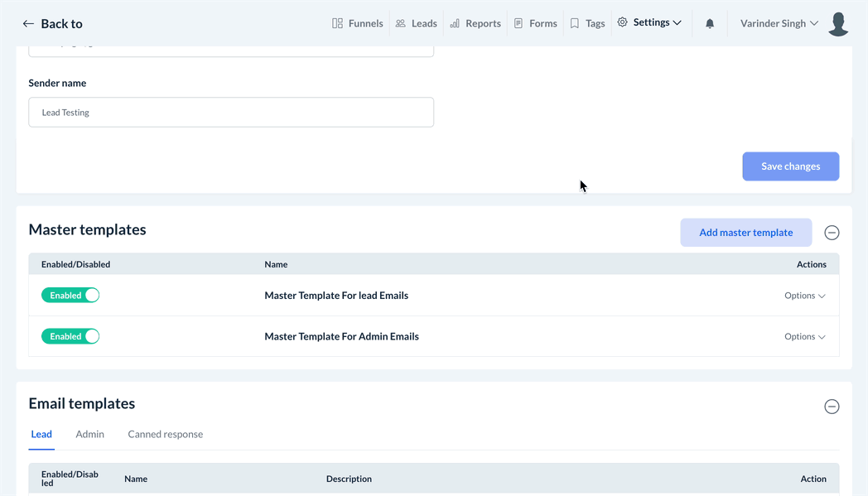Click the Save changes button
Viewport: 868px width, 496px height.
click(x=790, y=166)
